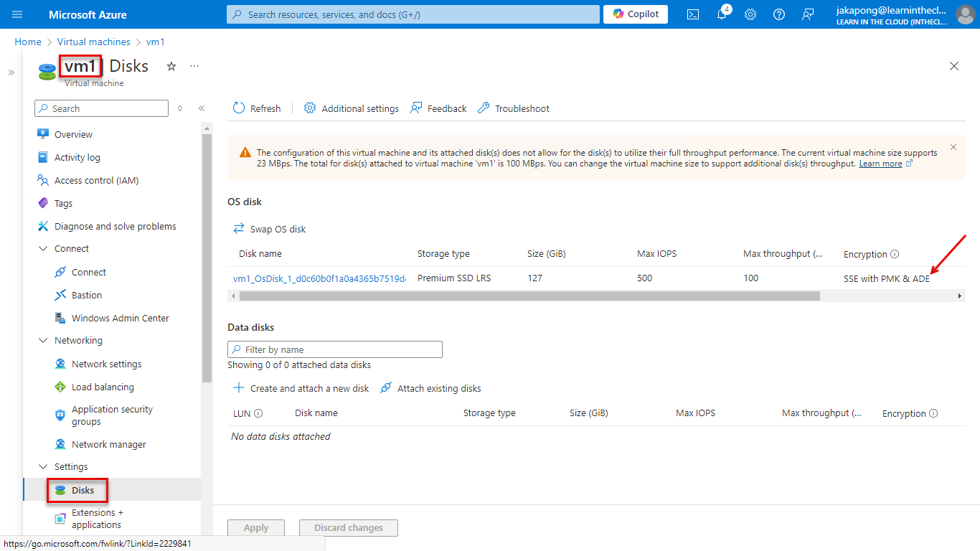This screenshot has width=980, height=551.
Task: Open the top bar feedback icon
Action: point(808,14)
